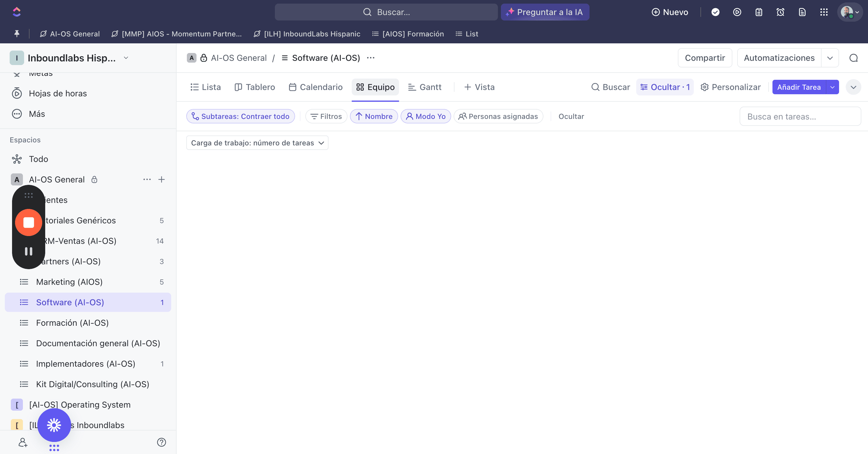Viewport: 868px width, 454px height.
Task: Pause the screen recording
Action: click(29, 251)
